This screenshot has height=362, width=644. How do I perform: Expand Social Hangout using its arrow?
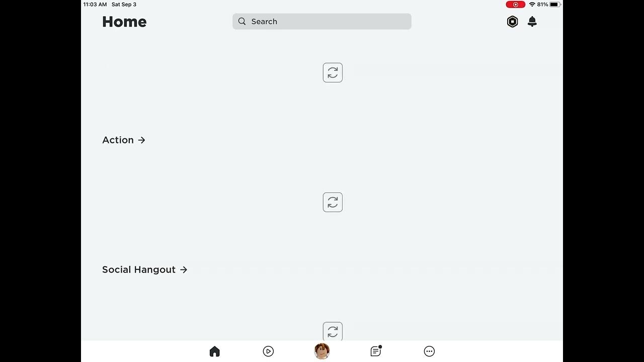click(x=184, y=270)
